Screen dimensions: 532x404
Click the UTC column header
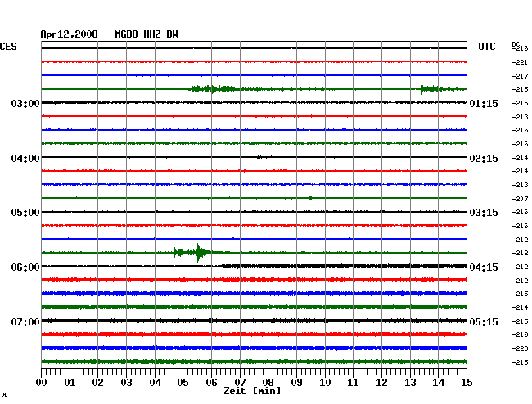(x=486, y=47)
